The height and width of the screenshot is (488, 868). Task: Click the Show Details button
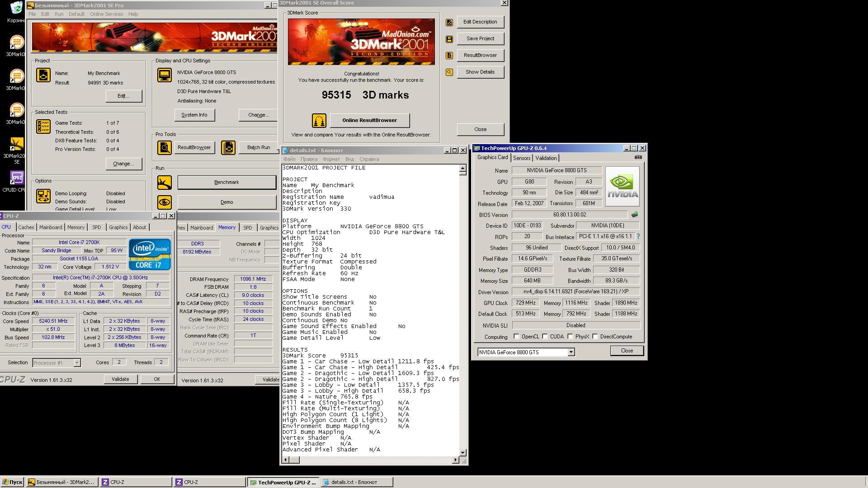point(480,72)
